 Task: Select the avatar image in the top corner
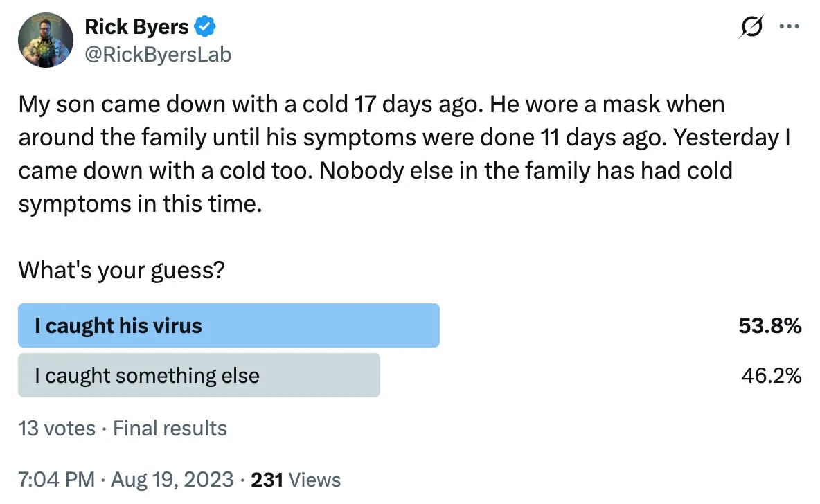point(45,39)
